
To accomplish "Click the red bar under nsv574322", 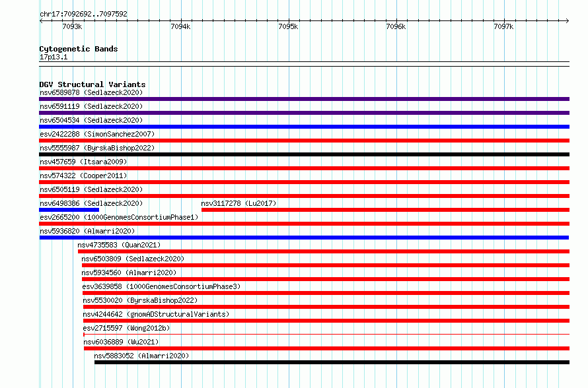I will click(304, 182).
